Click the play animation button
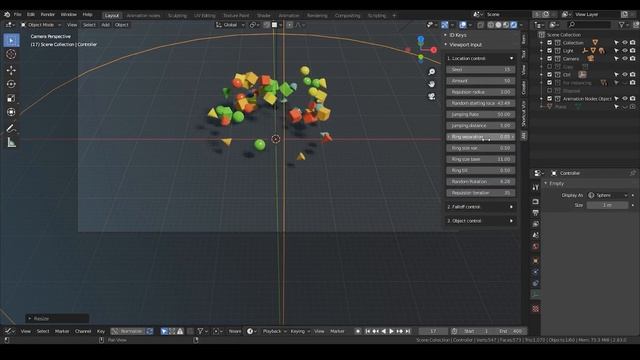Viewport: 640px width, 360px height. pos(391,331)
